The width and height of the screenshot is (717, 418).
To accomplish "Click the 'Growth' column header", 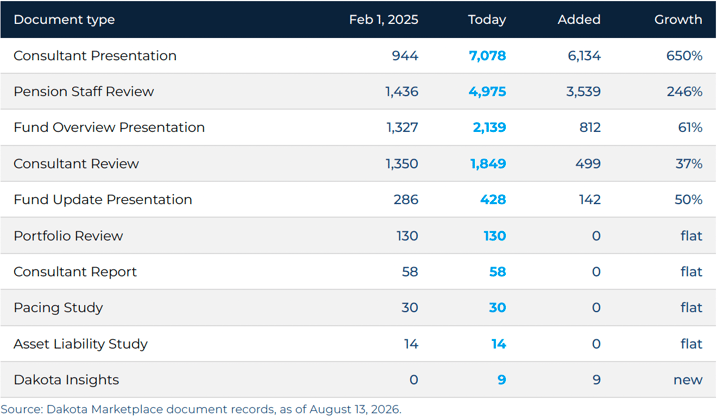I will (678, 20).
